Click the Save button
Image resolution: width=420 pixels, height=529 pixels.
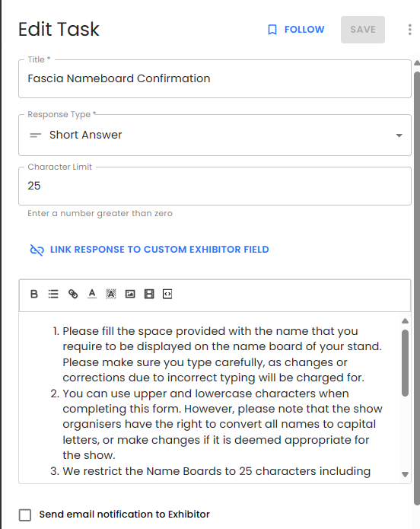[363, 30]
